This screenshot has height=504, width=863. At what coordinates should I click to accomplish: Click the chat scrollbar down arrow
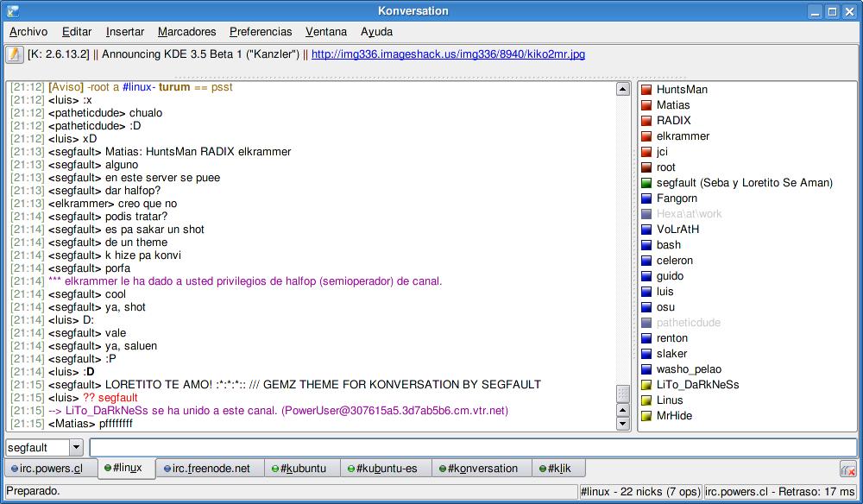[x=622, y=423]
